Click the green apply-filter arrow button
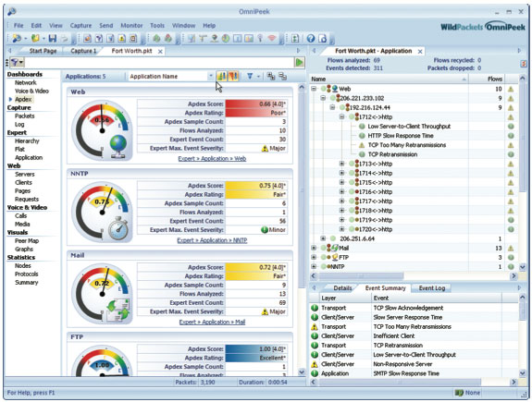532x402 pixels. 299,62
